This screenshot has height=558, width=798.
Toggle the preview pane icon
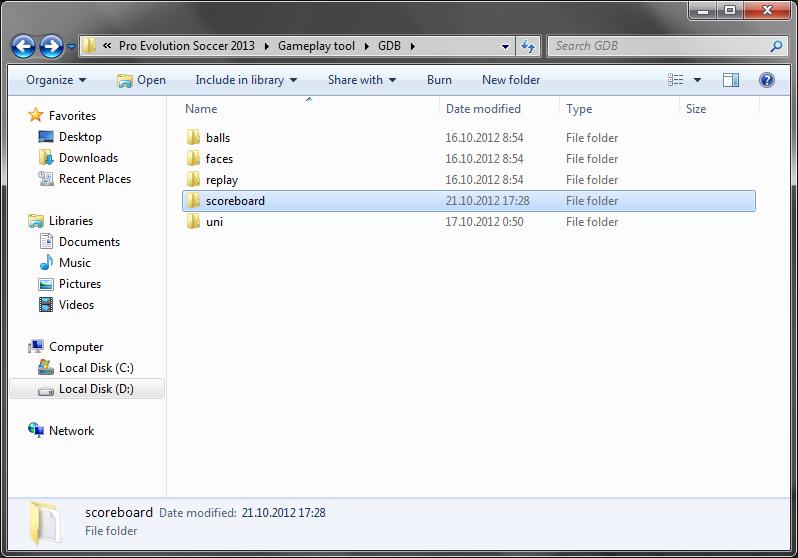click(731, 80)
